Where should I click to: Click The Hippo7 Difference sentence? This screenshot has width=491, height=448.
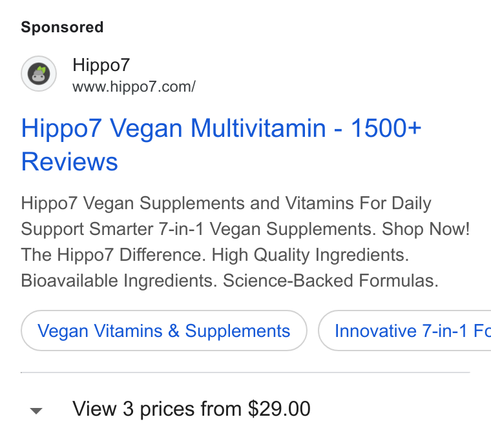point(113,254)
